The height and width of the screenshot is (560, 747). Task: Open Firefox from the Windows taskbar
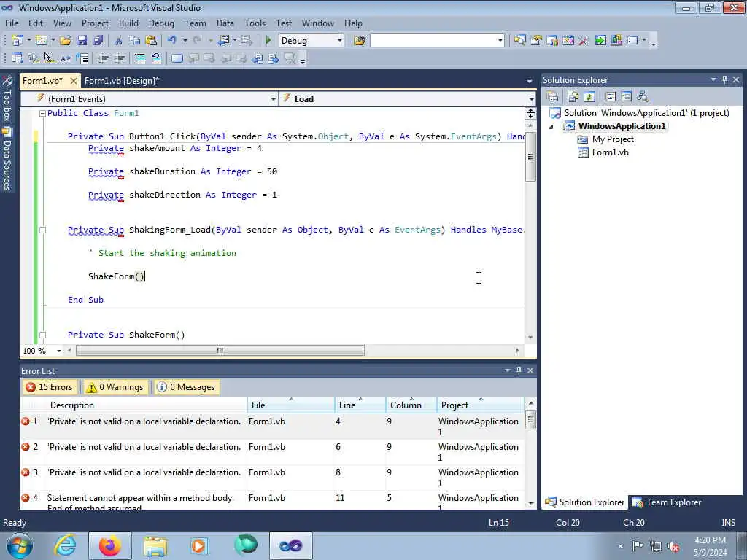click(x=110, y=545)
